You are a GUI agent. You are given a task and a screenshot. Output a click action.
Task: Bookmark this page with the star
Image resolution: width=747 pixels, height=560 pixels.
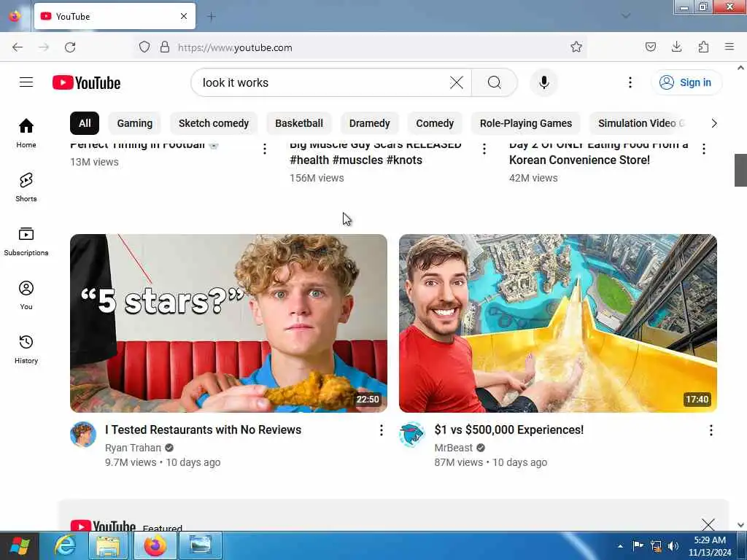tap(576, 47)
